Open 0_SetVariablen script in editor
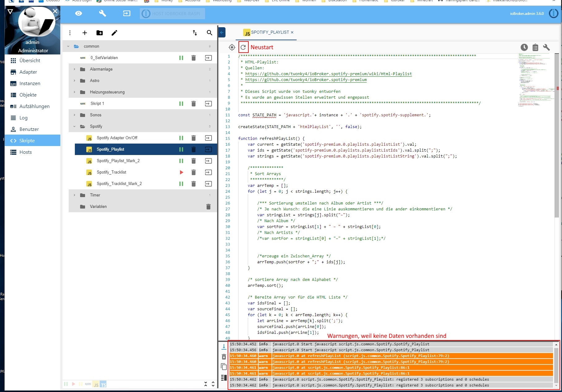This screenshot has width=562, height=392. (x=208, y=58)
